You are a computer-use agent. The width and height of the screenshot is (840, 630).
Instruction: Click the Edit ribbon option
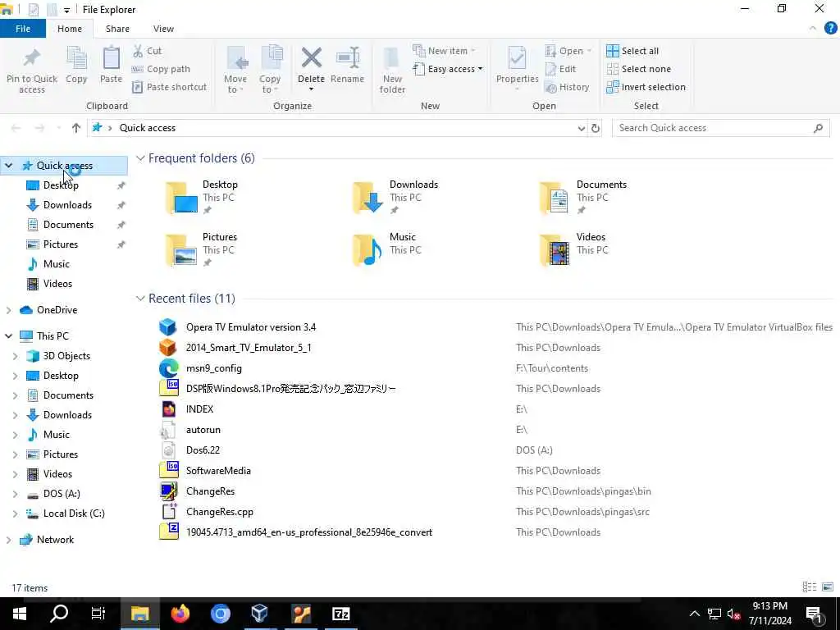coord(560,69)
